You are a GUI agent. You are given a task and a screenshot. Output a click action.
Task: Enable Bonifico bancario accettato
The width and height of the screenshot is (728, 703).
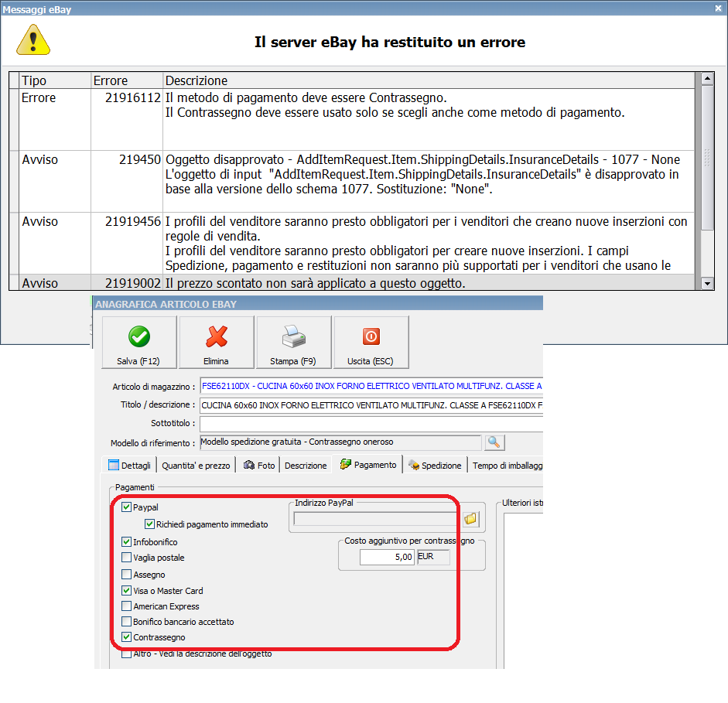coord(126,621)
